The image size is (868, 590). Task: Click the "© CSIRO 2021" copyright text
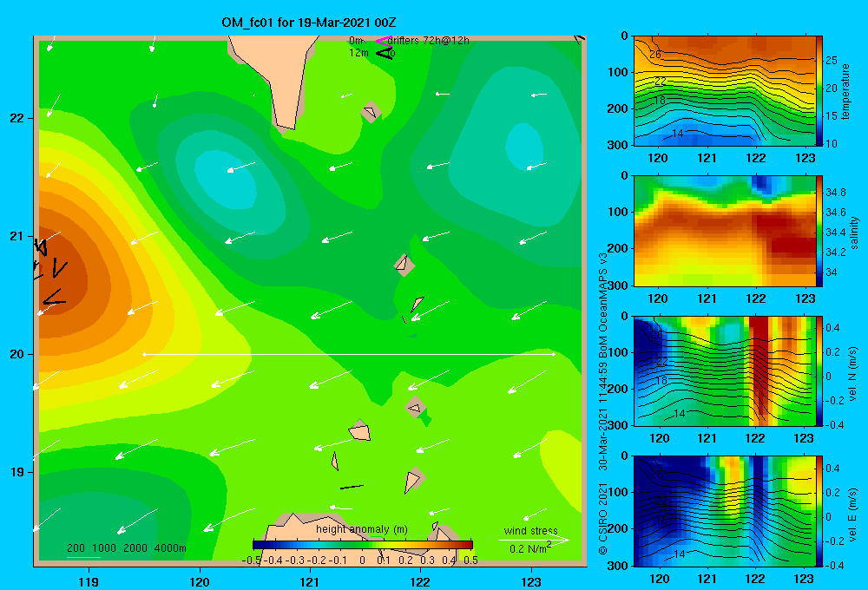[x=603, y=519]
